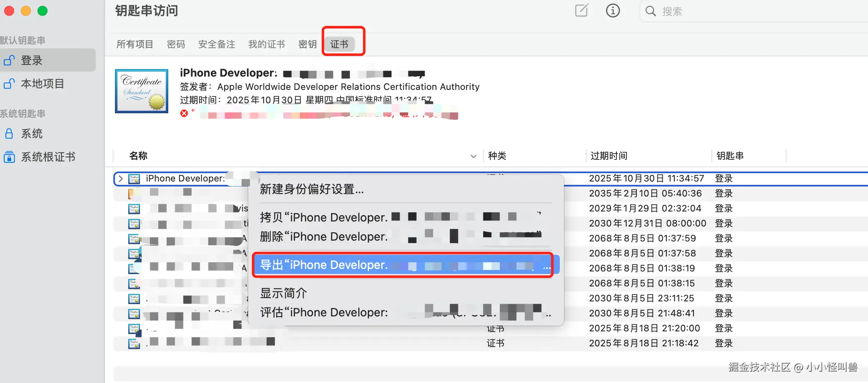
Task: Select expiry 2030年8月5日 21:48:41 cell
Action: pyautogui.click(x=642, y=313)
